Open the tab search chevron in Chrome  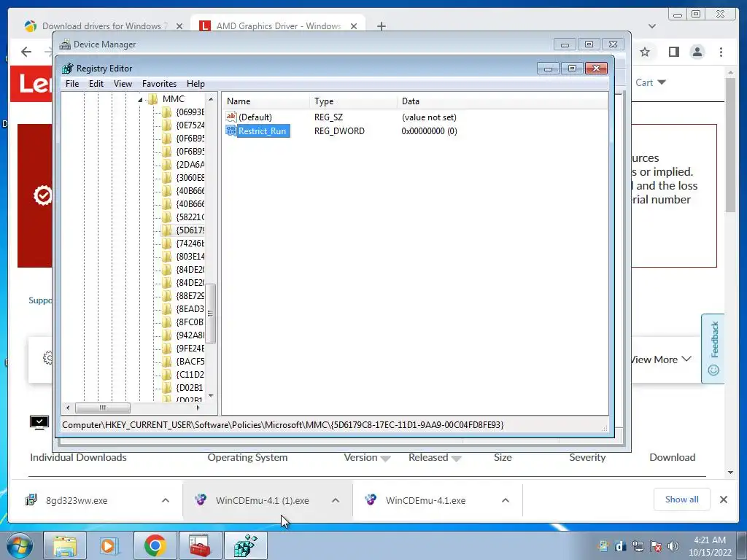[651, 26]
